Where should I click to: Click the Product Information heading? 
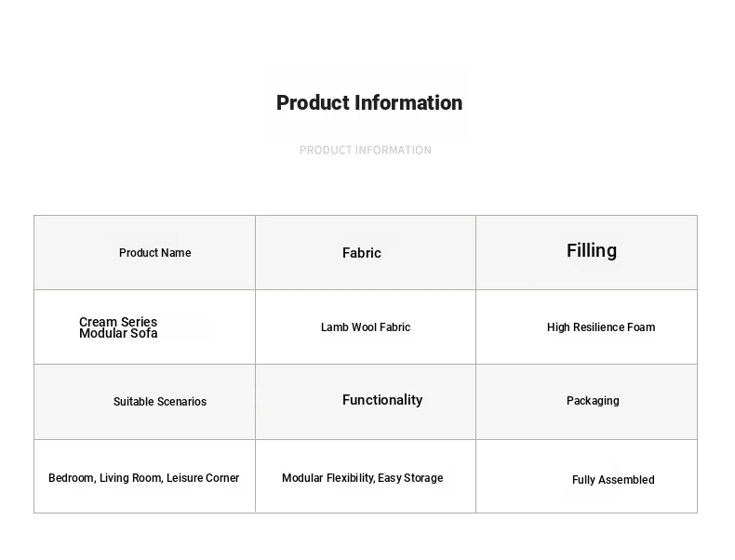click(369, 103)
